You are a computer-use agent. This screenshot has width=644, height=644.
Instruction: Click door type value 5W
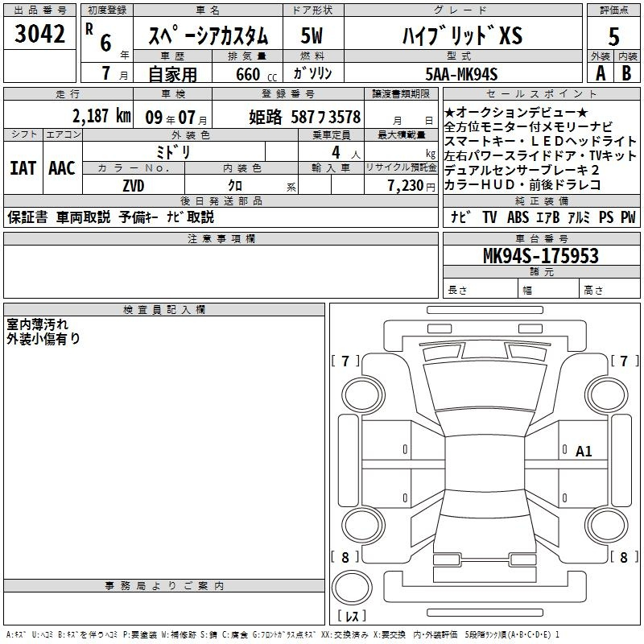point(312,35)
